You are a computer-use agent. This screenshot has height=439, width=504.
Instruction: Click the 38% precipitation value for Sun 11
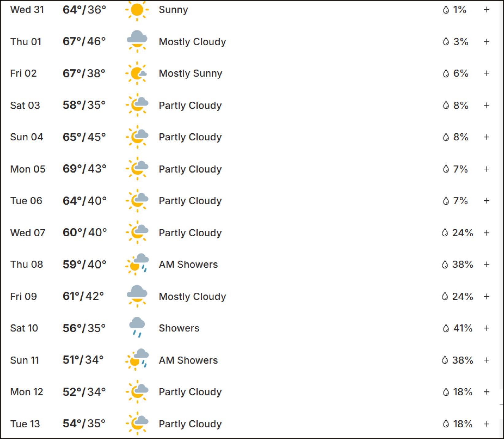[x=463, y=360]
